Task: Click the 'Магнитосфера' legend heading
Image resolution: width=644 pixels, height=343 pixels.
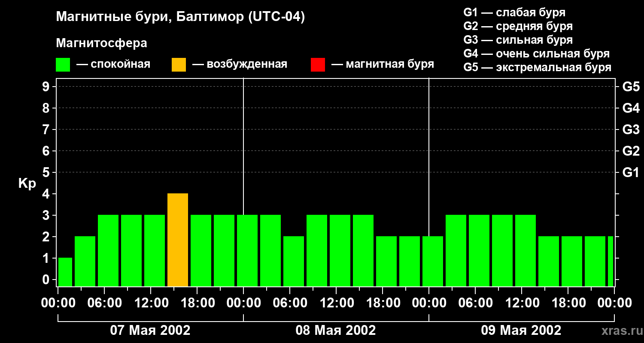Action: [101, 43]
